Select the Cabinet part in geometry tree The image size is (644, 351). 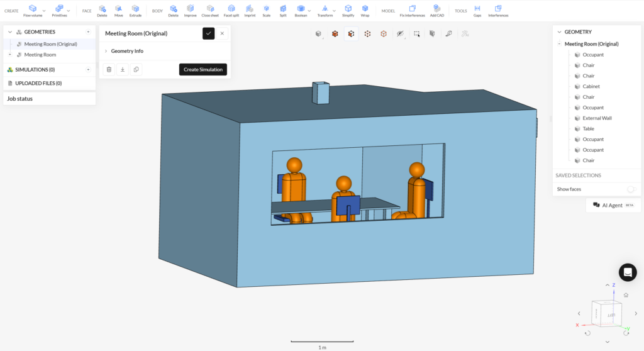[591, 86]
